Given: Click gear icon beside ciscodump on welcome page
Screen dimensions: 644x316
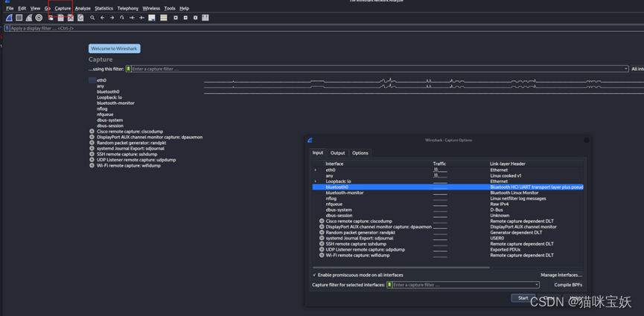Looking at the screenshot, I should point(92,132).
